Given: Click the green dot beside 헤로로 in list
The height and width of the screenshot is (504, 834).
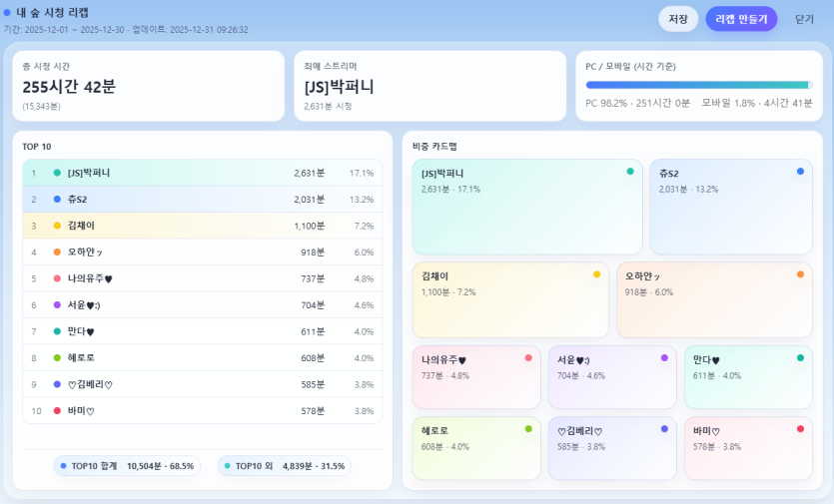Looking at the screenshot, I should pyautogui.click(x=57, y=357).
